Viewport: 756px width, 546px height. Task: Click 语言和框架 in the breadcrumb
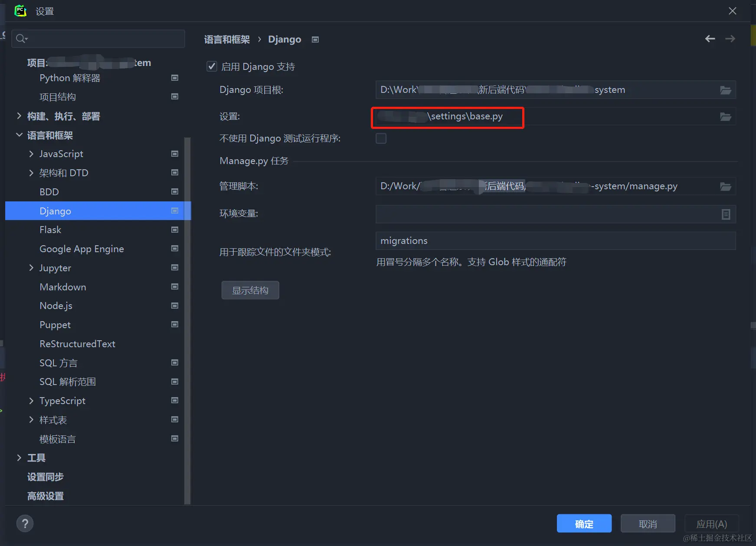click(227, 39)
